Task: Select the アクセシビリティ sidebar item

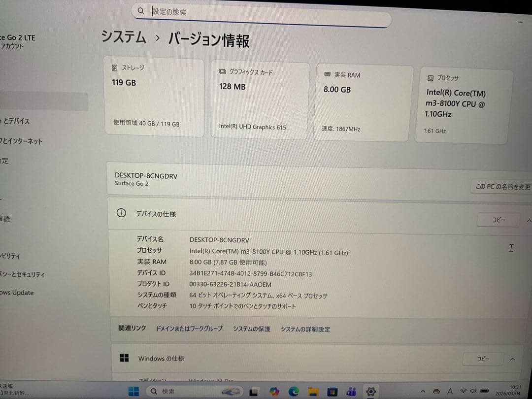Action: pyautogui.click(x=10, y=256)
